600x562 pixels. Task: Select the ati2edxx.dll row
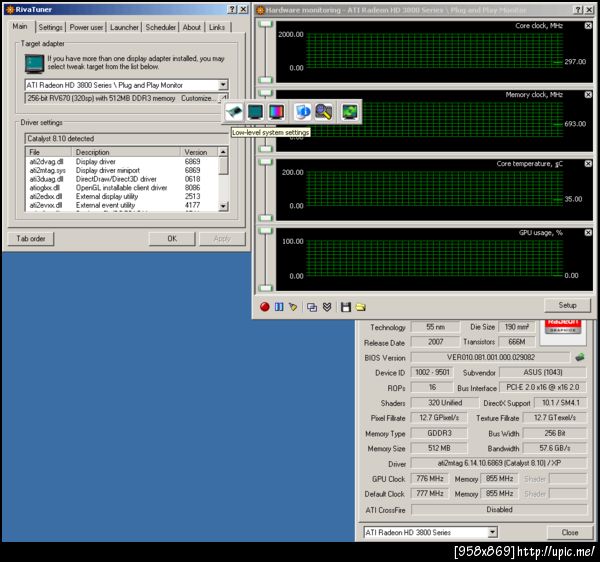[x=122, y=196]
